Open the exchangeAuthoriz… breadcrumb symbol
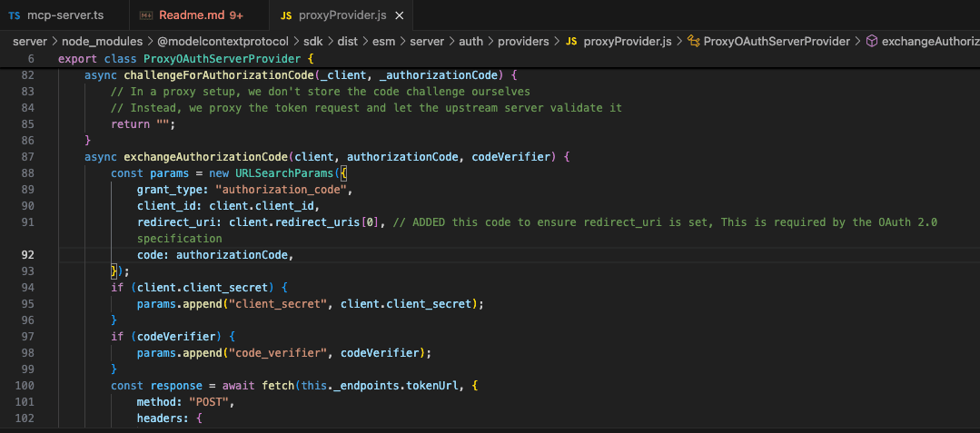This screenshot has height=433, width=980. pyautogui.click(x=930, y=41)
